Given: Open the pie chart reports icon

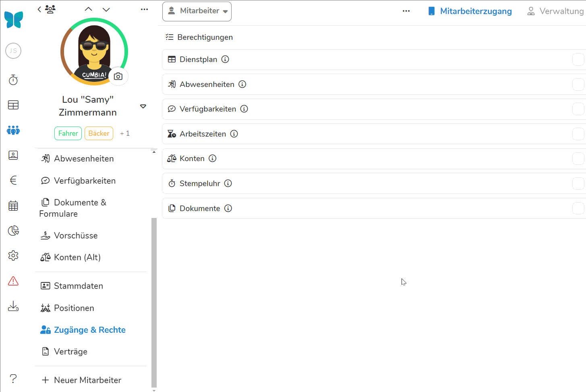Looking at the screenshot, I should click(13, 230).
